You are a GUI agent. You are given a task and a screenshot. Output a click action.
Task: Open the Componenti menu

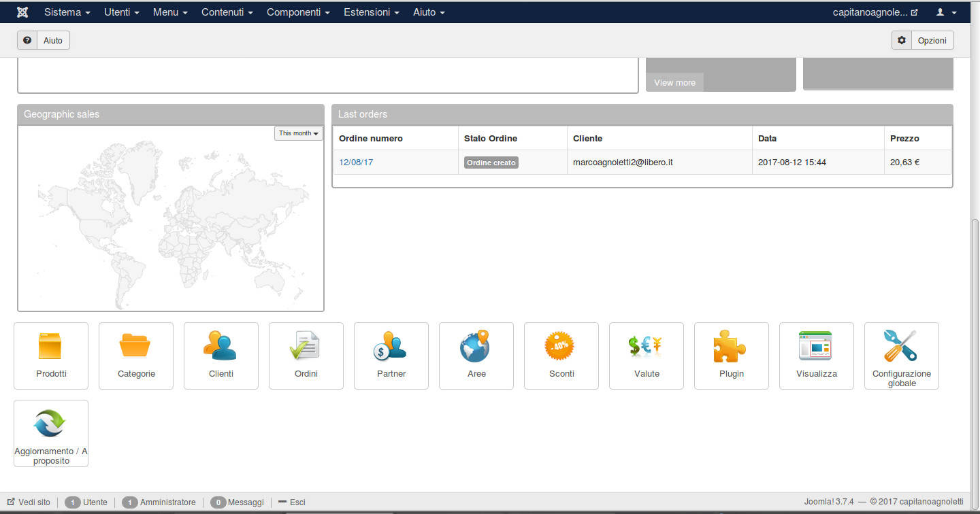coord(298,12)
